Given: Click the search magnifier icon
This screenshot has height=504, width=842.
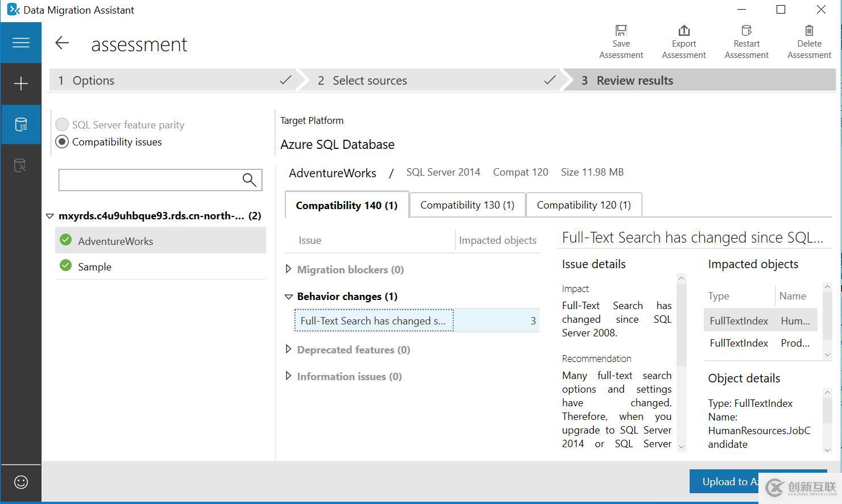Looking at the screenshot, I should point(249,180).
